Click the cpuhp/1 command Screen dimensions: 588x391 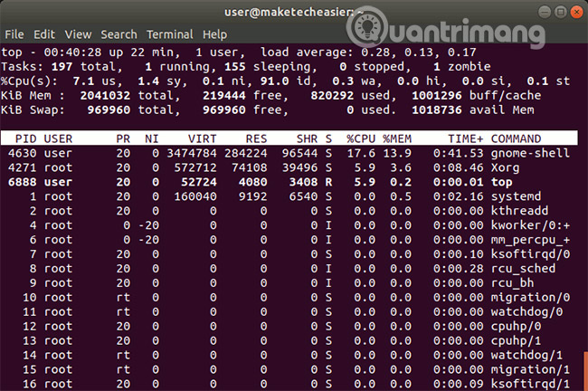516,341
